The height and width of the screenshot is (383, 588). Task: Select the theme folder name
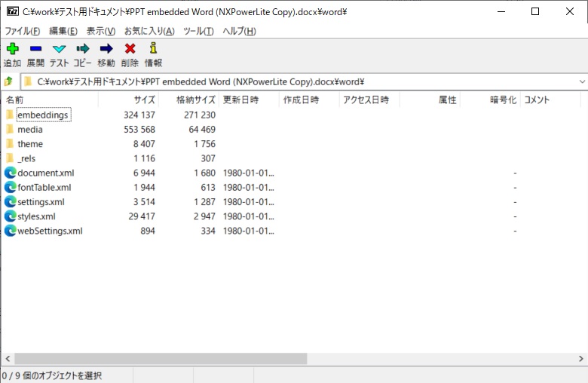(30, 144)
